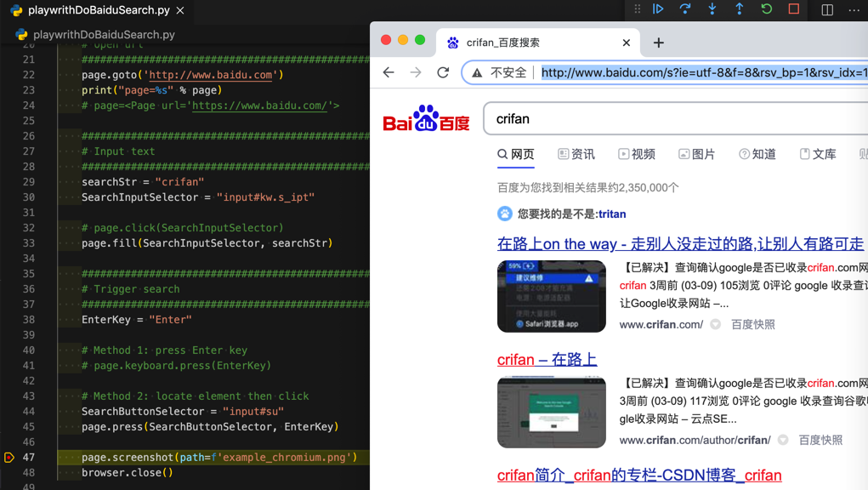Split the VS Code editor
This screenshot has height=490, width=868.
click(x=827, y=10)
